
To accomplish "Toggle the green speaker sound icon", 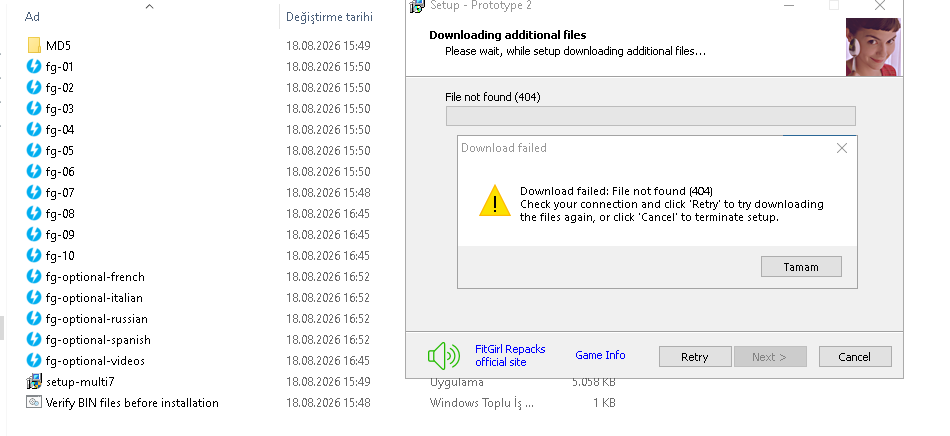I will (443, 355).
